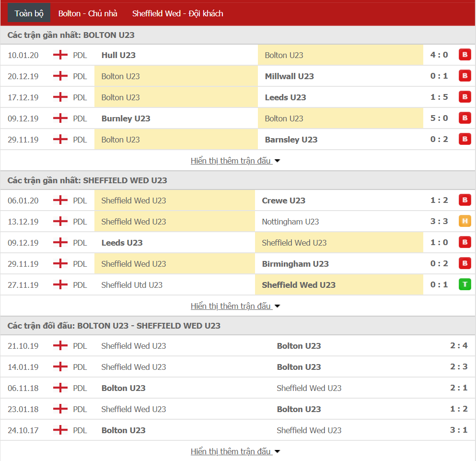Click the 3 : 3 score
Image resolution: width=476 pixels, height=461 pixels.
coord(439,221)
